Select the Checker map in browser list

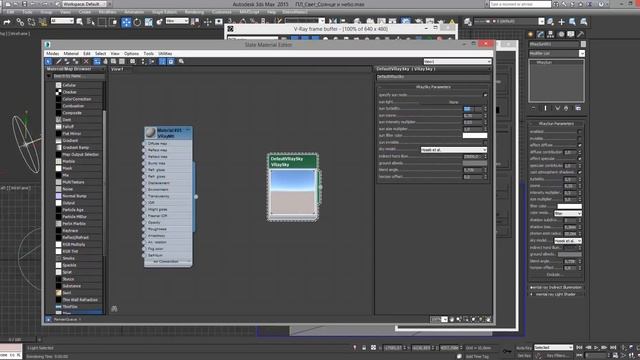pyautogui.click(x=79, y=92)
